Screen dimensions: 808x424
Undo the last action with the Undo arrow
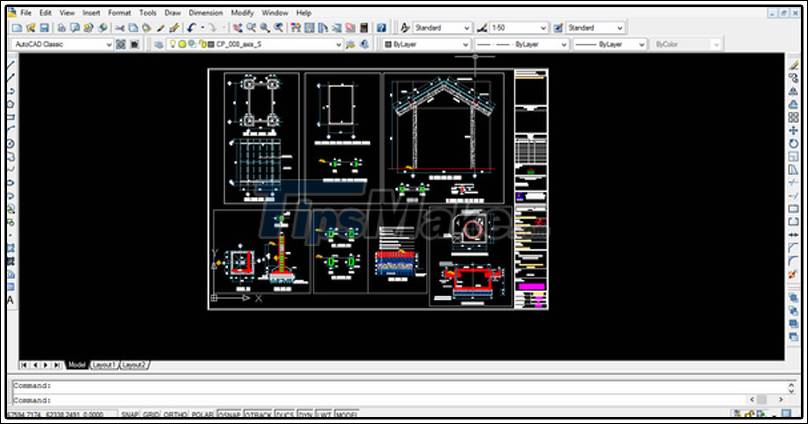(192, 28)
